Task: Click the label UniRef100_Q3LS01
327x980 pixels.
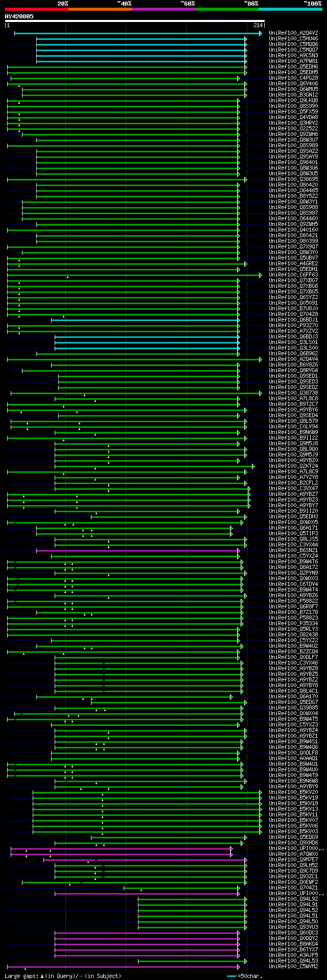Action: (x=293, y=342)
